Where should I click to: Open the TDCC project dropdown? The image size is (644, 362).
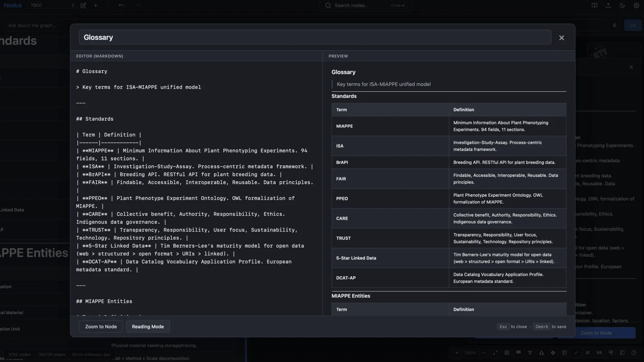coord(52,5)
